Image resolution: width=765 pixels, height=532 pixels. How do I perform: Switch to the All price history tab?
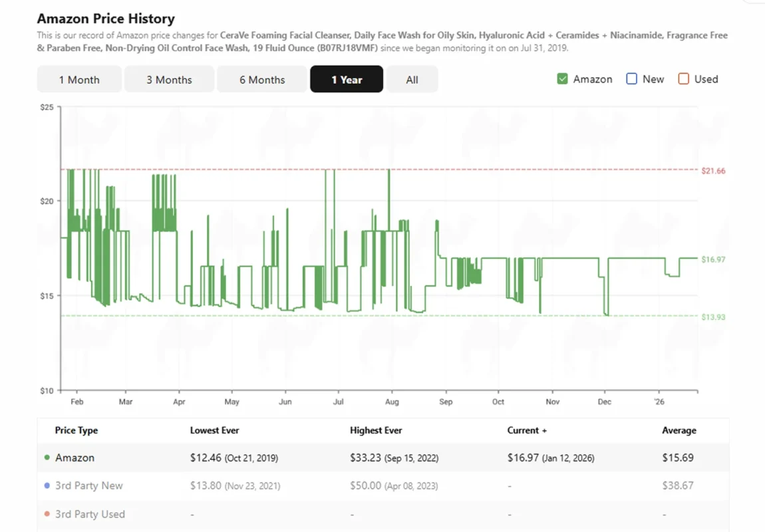click(412, 79)
